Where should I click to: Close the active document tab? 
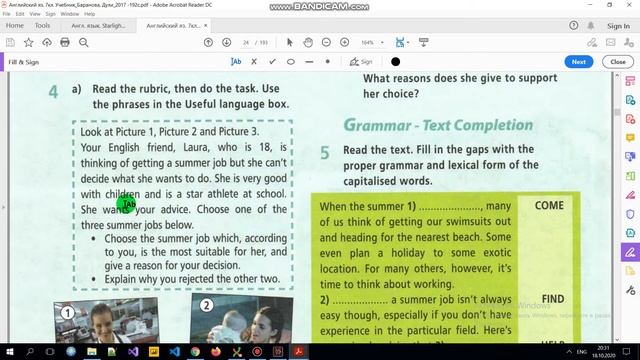coord(206,25)
